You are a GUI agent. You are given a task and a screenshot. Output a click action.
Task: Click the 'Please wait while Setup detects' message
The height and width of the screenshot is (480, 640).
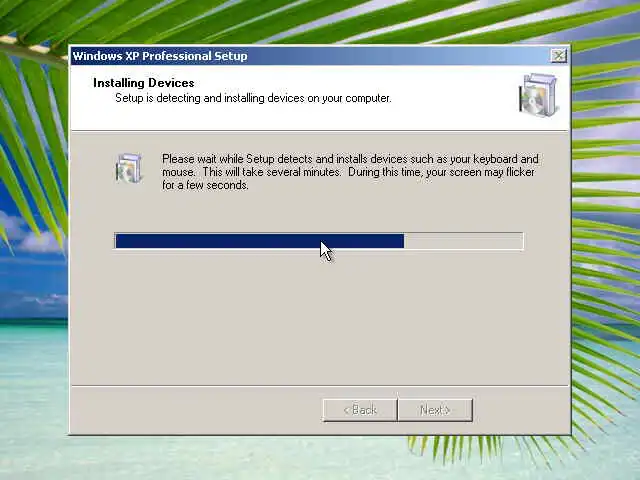(x=350, y=172)
